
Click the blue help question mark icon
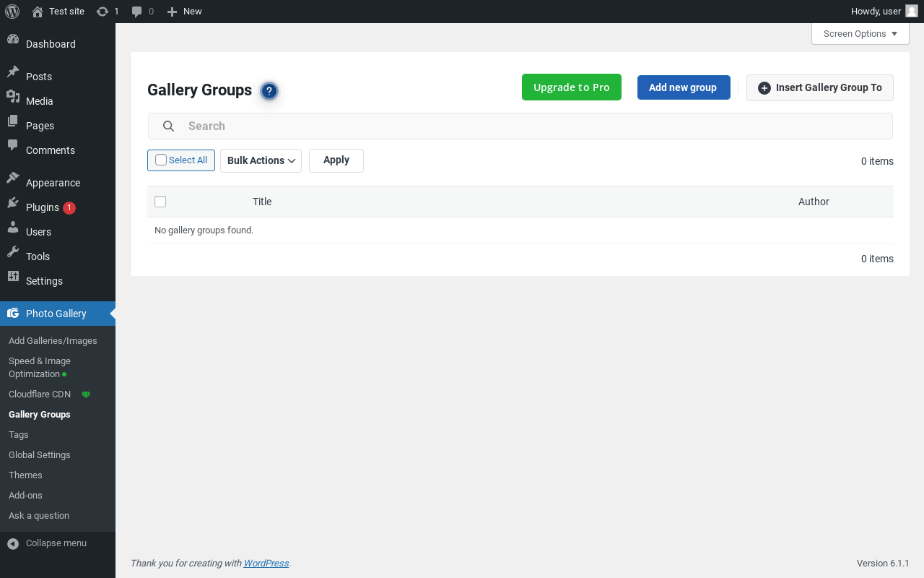click(269, 91)
